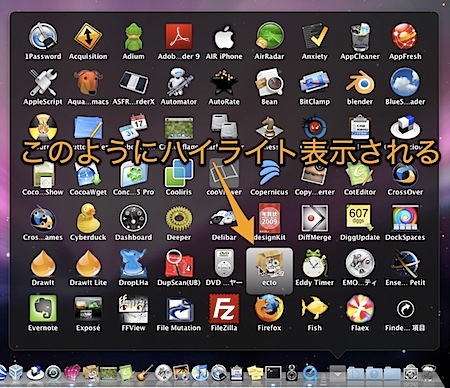The image size is (450, 388).
Task: Launch AppFresh
Action: pyautogui.click(x=405, y=36)
